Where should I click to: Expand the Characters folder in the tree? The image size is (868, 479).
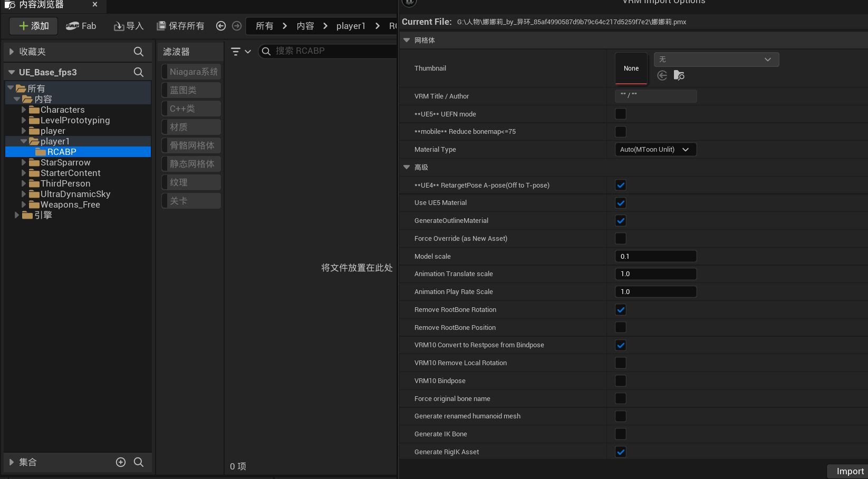coord(23,110)
